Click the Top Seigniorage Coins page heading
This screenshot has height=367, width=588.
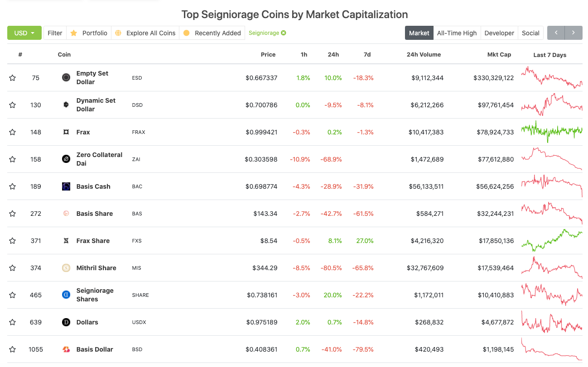coord(295,14)
